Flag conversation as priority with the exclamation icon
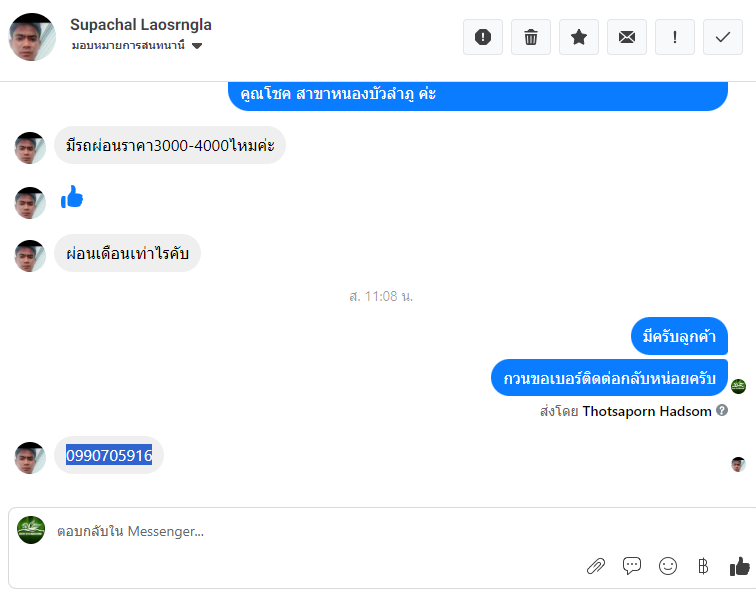This screenshot has height=590, width=756. coord(675,37)
